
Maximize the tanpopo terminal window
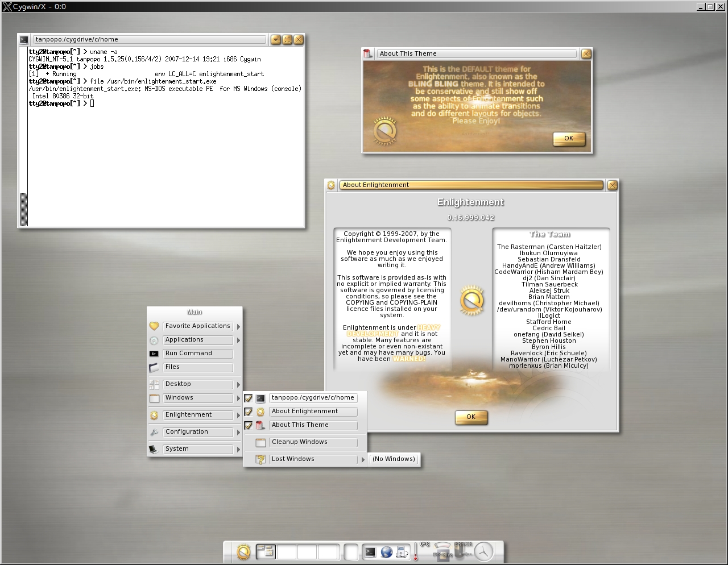[x=287, y=40]
